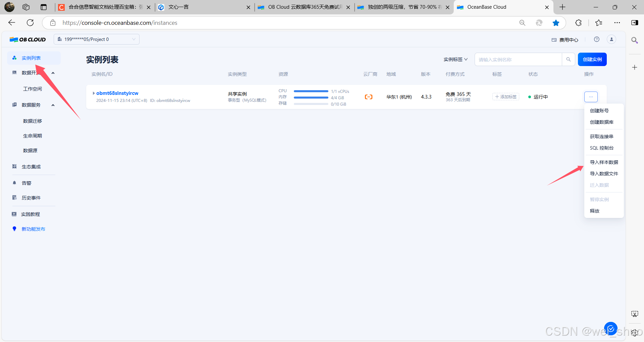Screen dimensions: 644x342
Task: Select 导入样本数据 from the menu
Action: (604, 162)
